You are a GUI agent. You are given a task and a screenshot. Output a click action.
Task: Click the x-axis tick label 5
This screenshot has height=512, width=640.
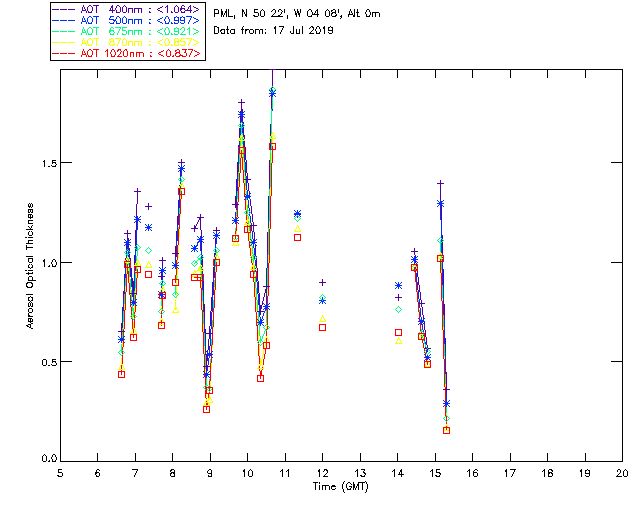point(60,473)
